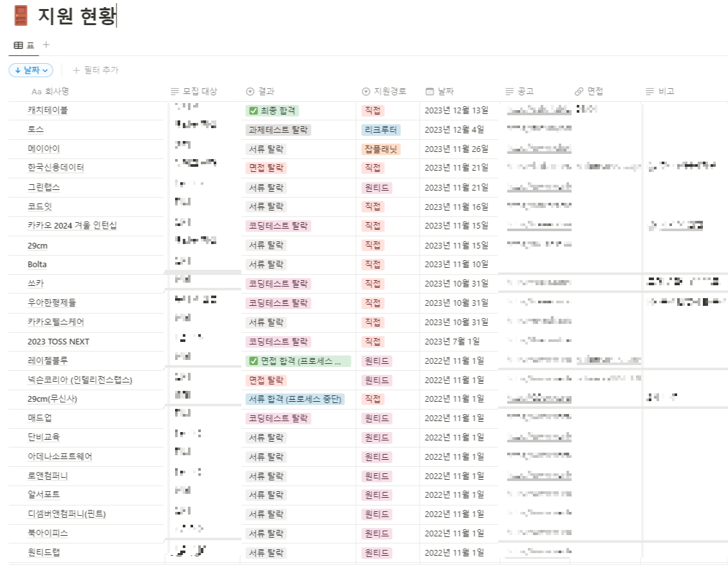Open the 원티드랩 row
Screen dimensions: 728x566
coord(44,552)
